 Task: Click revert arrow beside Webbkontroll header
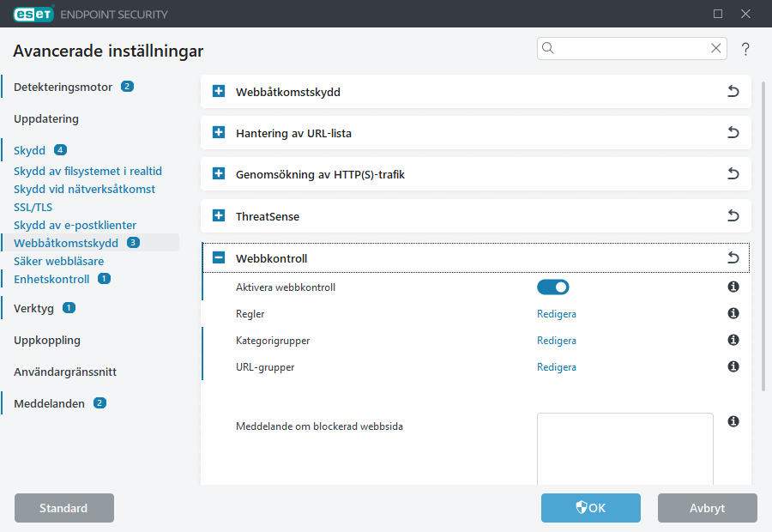click(733, 258)
